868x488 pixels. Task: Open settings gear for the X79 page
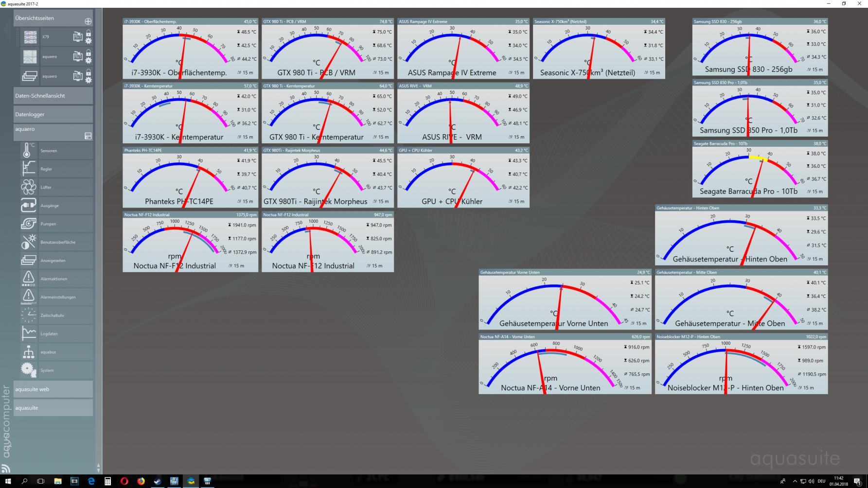pyautogui.click(x=89, y=41)
